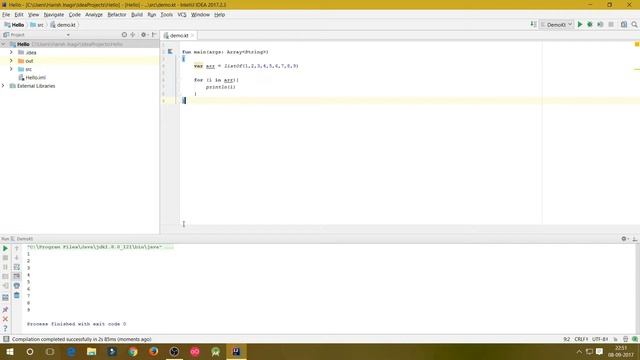Click src breadcrumb in navigation bar
This screenshot has width=640, height=360.
click(37, 25)
